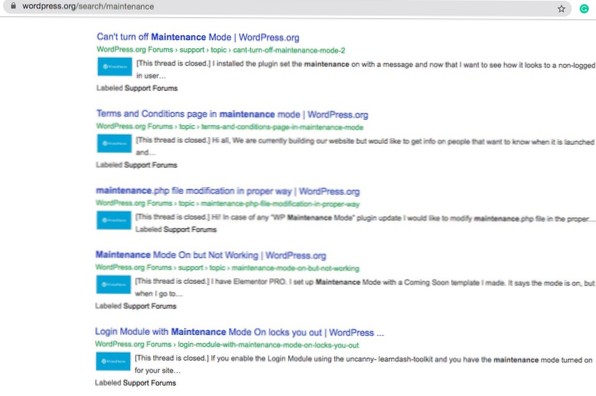This screenshot has width=596, height=396.
Task: Bookmark this page with the star icon
Action: [x=561, y=9]
